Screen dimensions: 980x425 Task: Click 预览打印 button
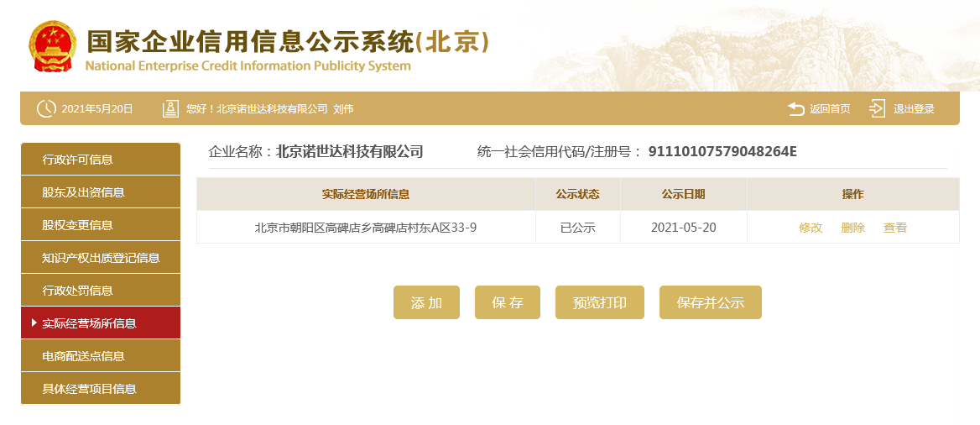(599, 302)
